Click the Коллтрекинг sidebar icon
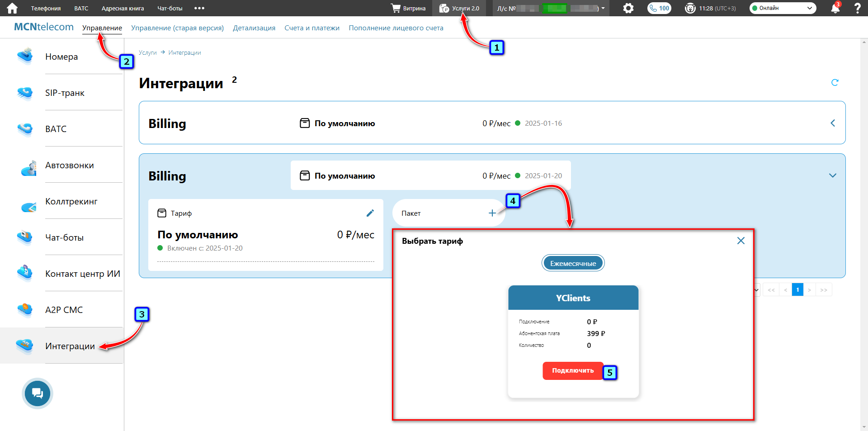The width and height of the screenshot is (868, 431). [28, 207]
